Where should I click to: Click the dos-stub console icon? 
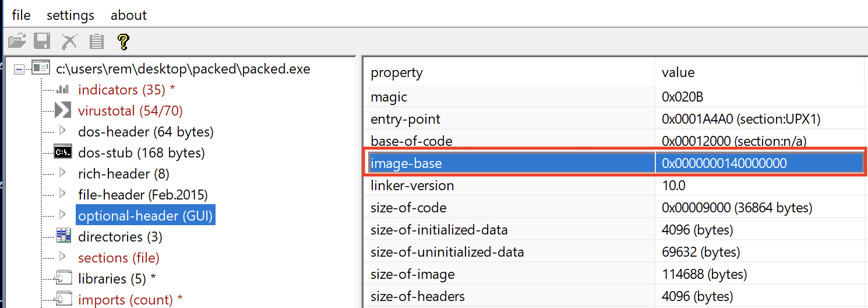tap(63, 152)
